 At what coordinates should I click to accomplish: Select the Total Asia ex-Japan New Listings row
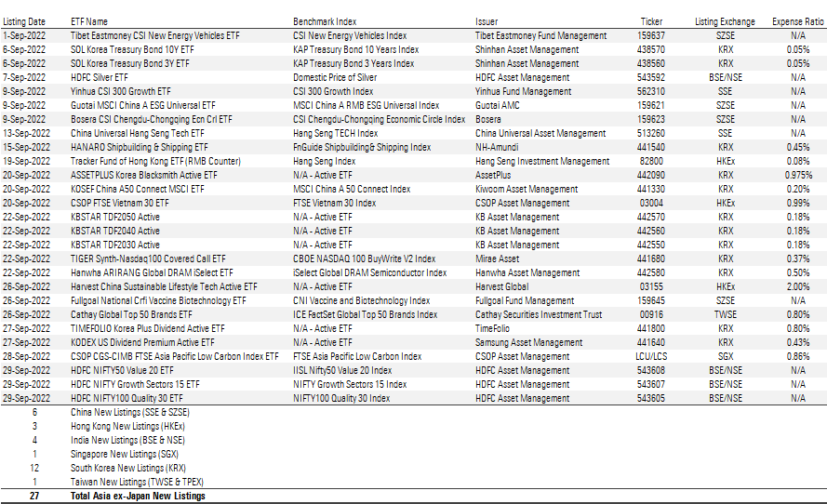138,497
